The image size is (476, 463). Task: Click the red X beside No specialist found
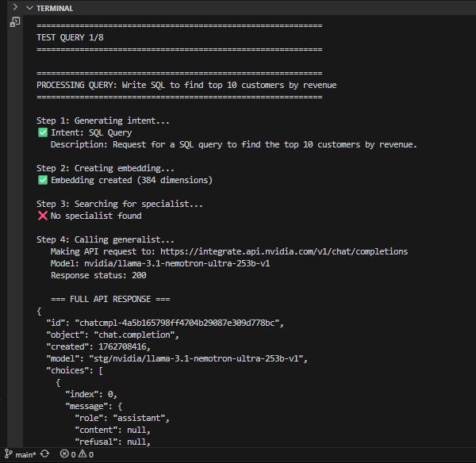[x=43, y=216]
